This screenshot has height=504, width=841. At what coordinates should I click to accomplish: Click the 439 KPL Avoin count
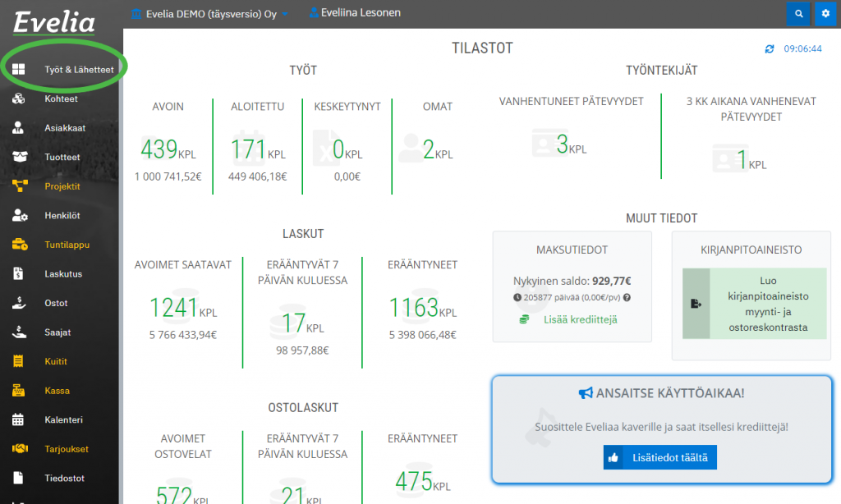click(168, 149)
